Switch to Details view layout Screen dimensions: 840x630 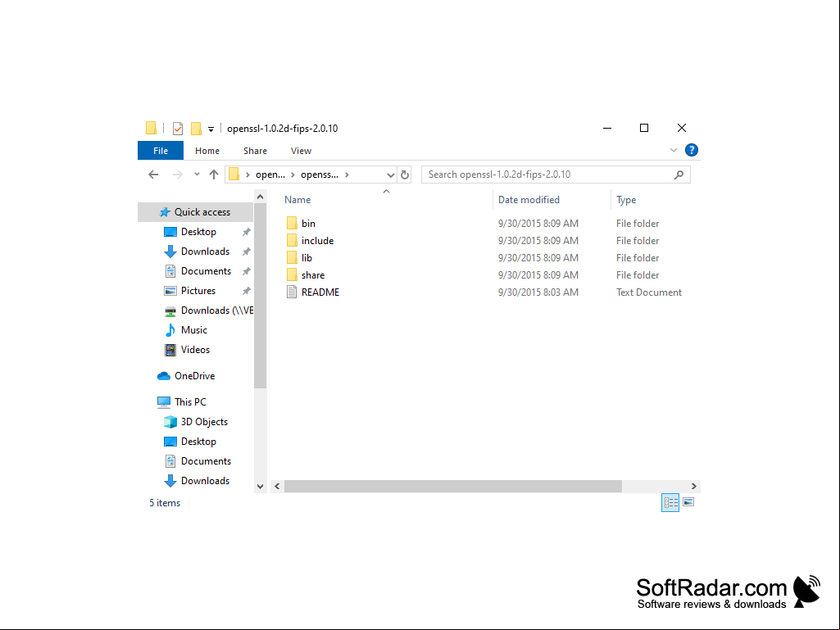tap(670, 502)
